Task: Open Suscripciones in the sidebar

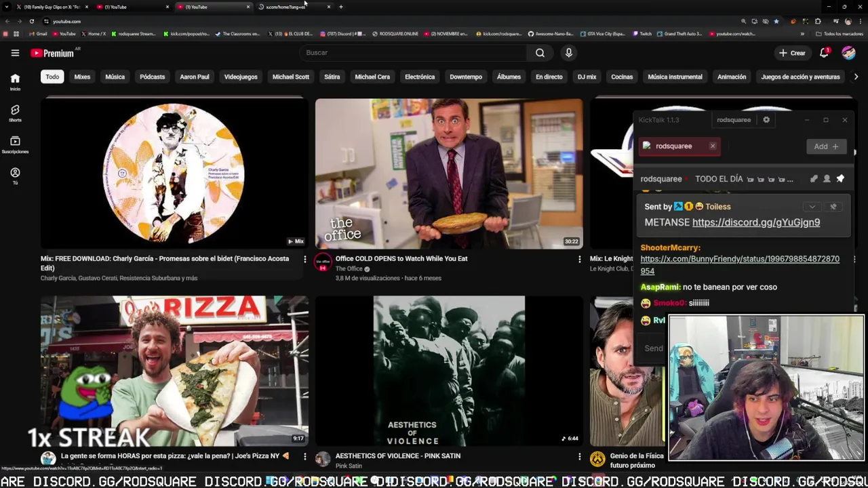Action: (15, 144)
